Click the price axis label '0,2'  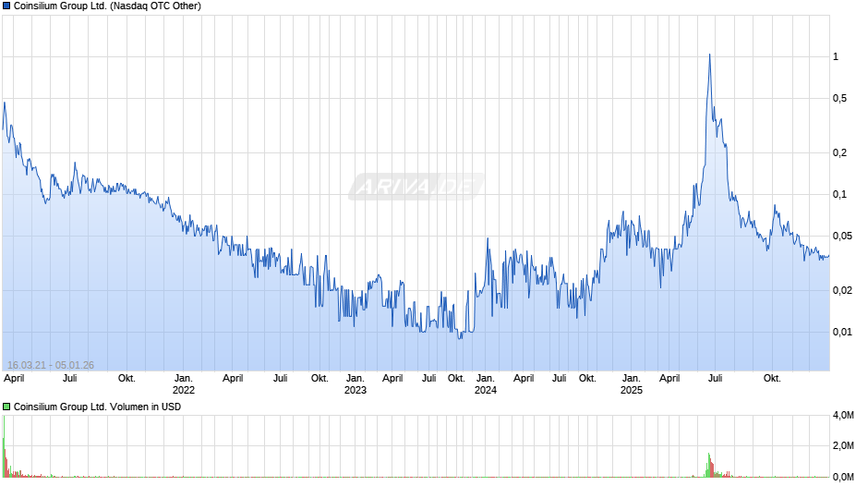click(839, 152)
